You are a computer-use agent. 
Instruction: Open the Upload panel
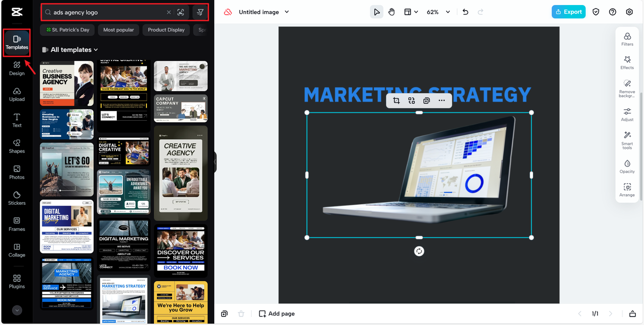[17, 94]
